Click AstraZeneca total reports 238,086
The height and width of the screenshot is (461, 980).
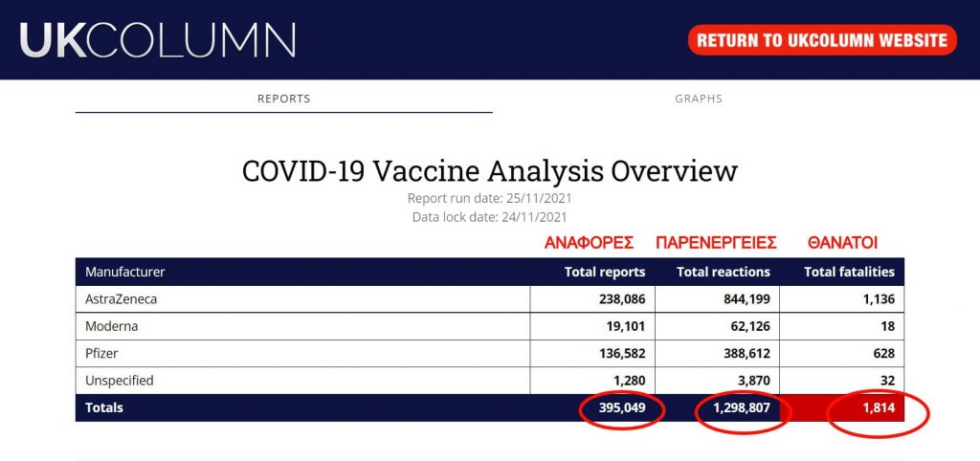[x=622, y=299]
